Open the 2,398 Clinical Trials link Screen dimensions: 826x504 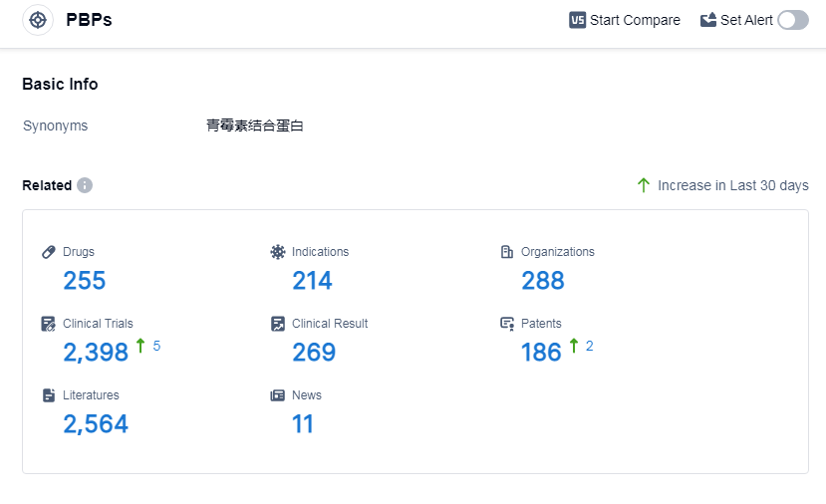coord(96,353)
